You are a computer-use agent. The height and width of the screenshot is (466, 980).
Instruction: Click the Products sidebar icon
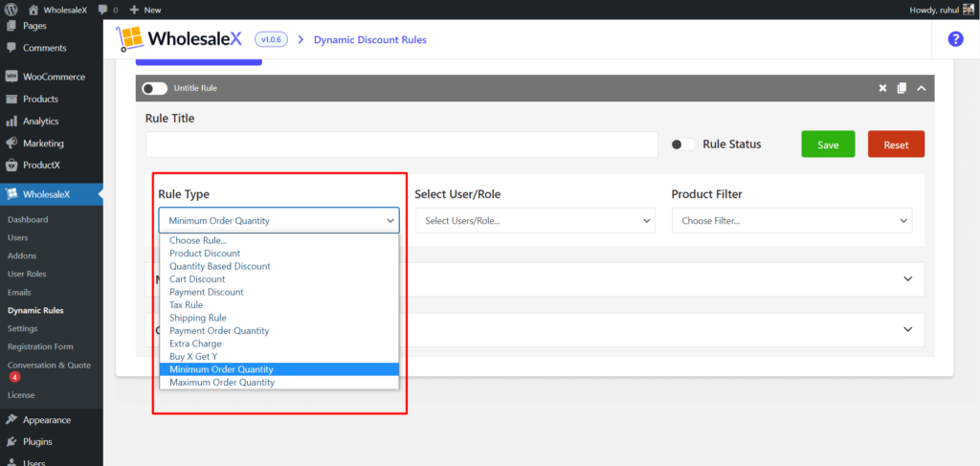click(11, 100)
